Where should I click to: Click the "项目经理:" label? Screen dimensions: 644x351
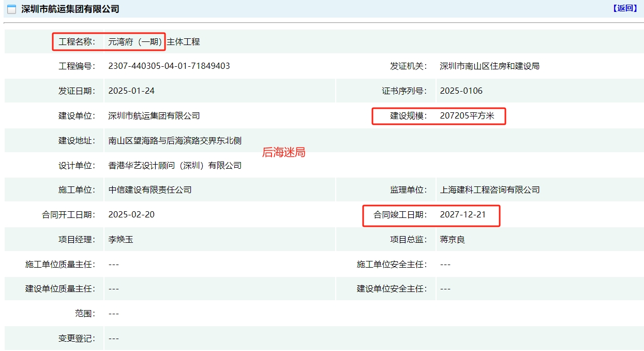77,240
